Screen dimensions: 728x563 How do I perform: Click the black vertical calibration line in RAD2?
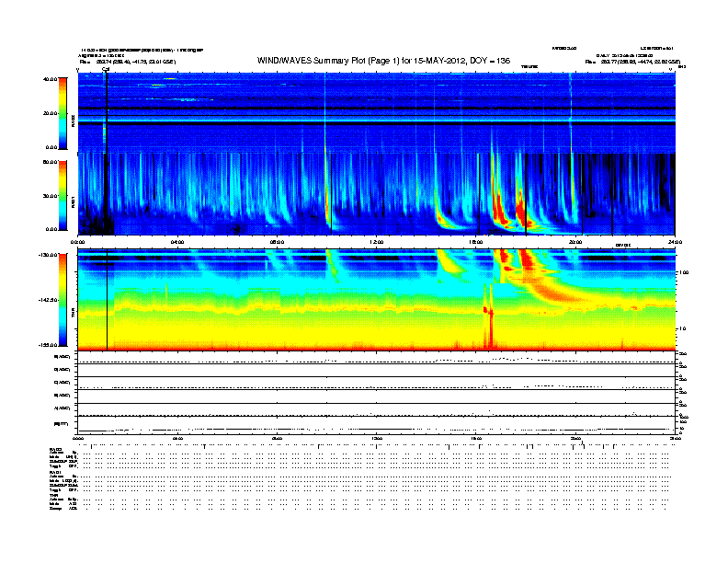pyautogui.click(x=107, y=113)
